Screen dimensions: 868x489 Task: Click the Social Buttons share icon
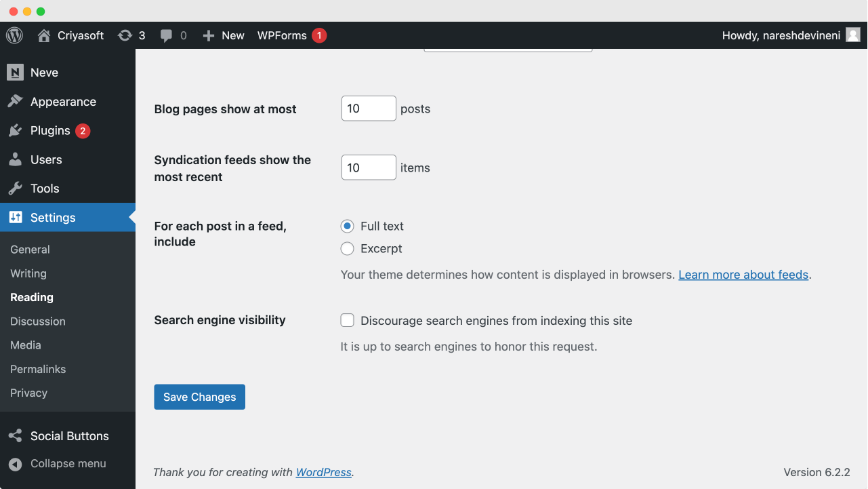(15, 436)
